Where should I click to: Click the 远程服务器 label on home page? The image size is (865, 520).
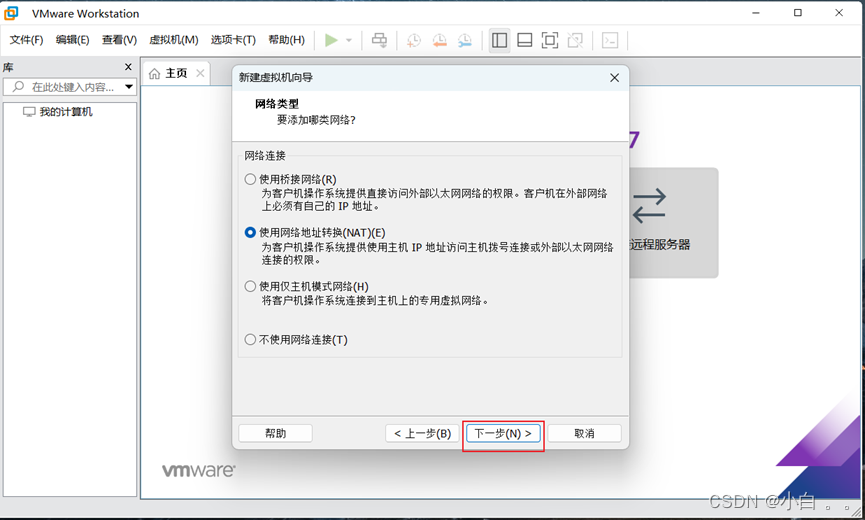[660, 244]
